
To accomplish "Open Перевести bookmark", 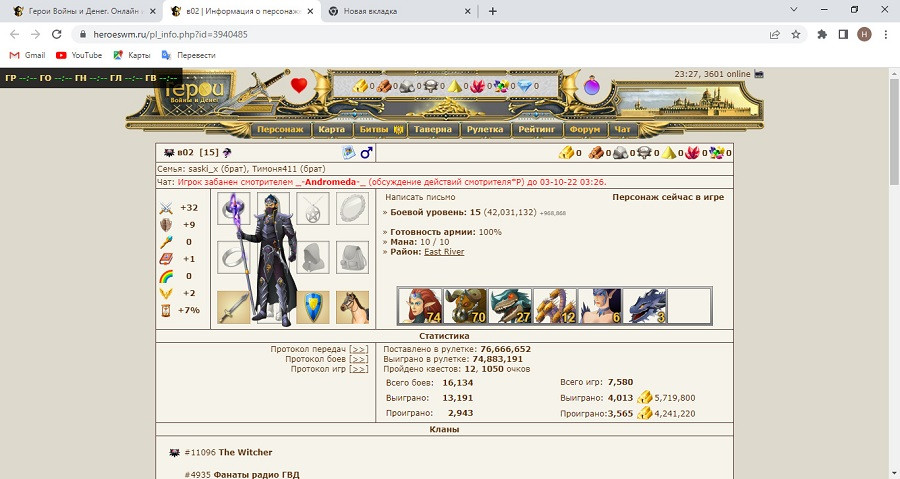I will pyautogui.click(x=188, y=55).
